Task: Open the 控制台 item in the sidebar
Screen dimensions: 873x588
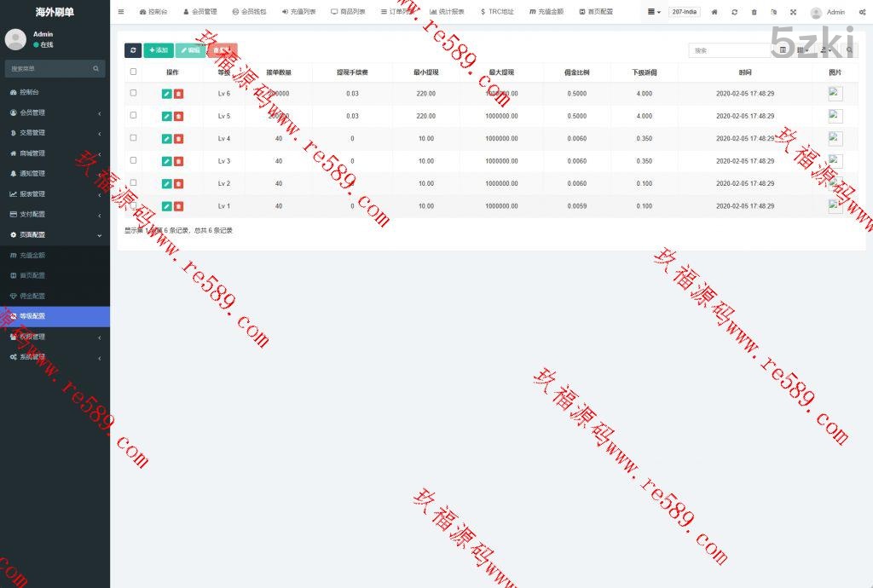Action: click(55, 92)
